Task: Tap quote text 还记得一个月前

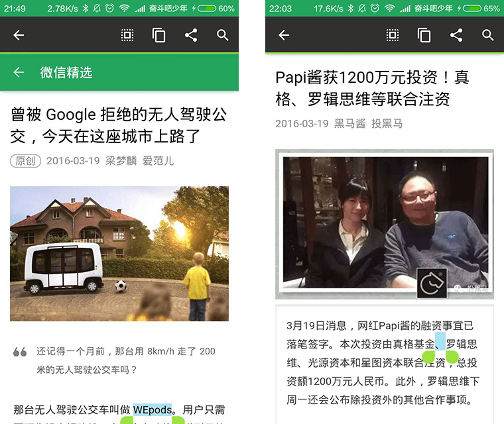Action: 126,360
